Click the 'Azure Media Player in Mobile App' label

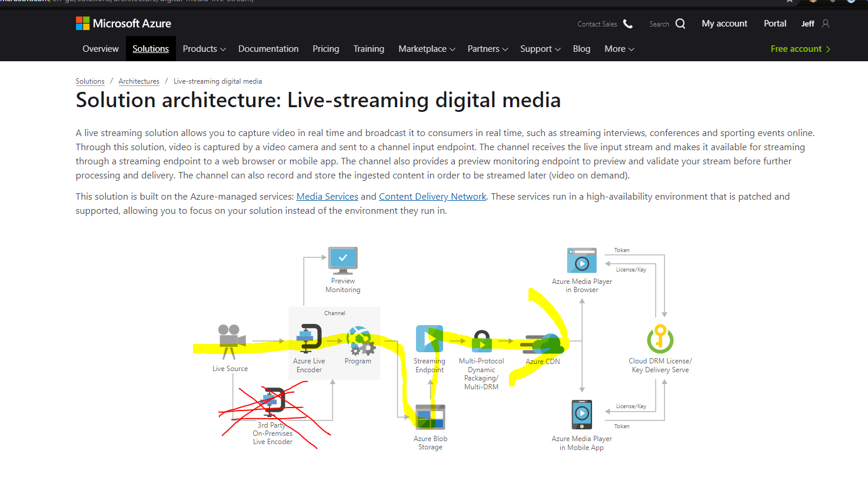point(582,443)
